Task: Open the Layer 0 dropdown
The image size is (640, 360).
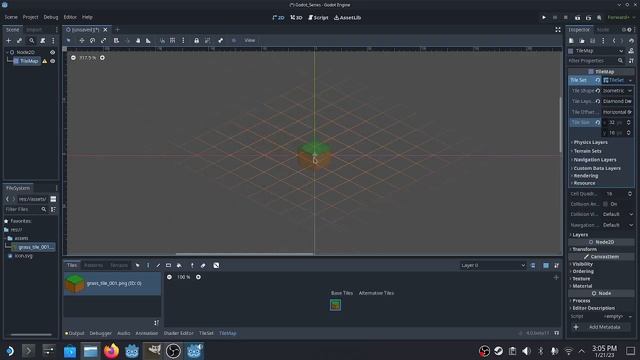Action: click(x=493, y=266)
